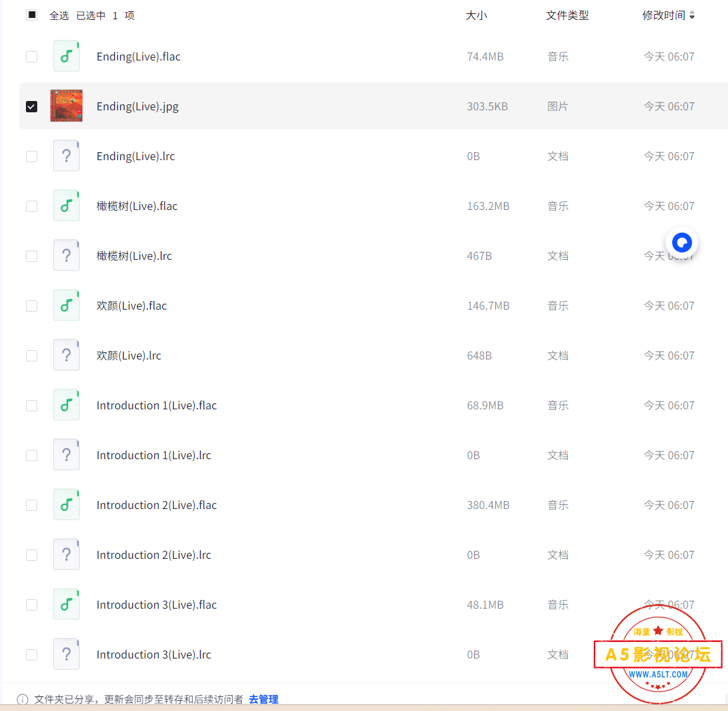
Task: Click the 修改时间 column header
Action: (664, 15)
